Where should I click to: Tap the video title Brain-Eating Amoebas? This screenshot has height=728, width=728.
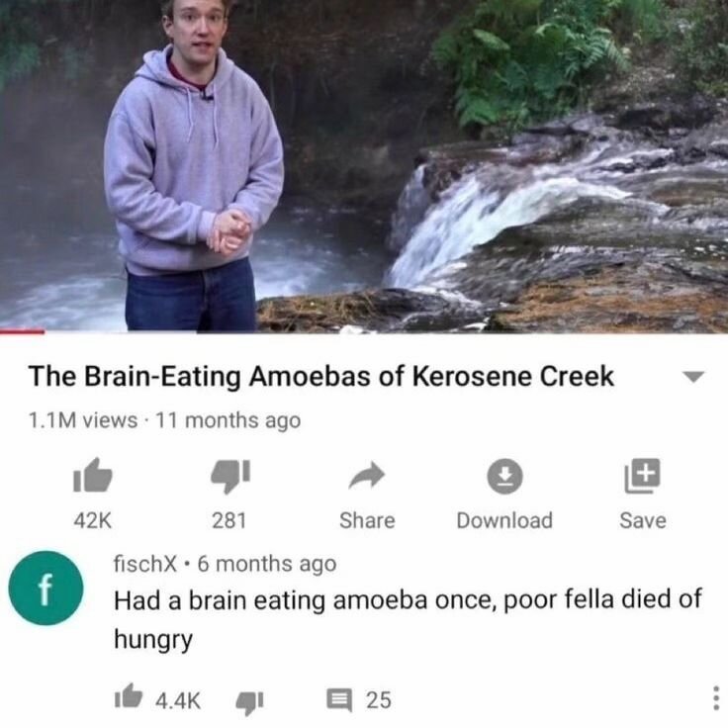(x=320, y=376)
